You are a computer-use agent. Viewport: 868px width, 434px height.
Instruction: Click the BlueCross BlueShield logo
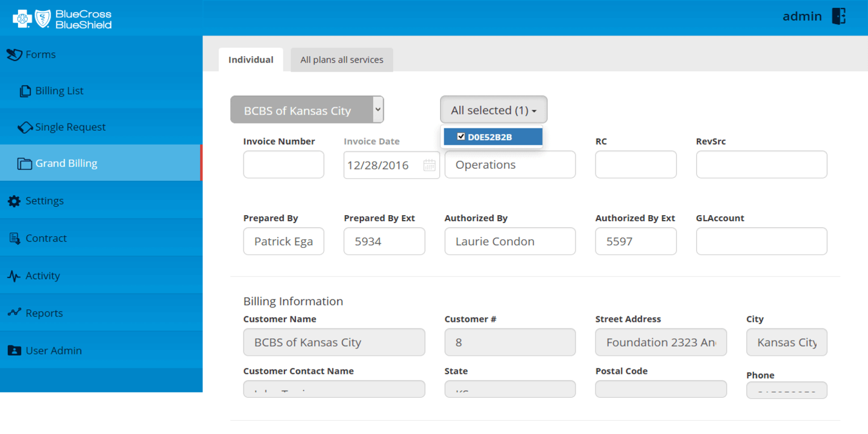(62, 19)
